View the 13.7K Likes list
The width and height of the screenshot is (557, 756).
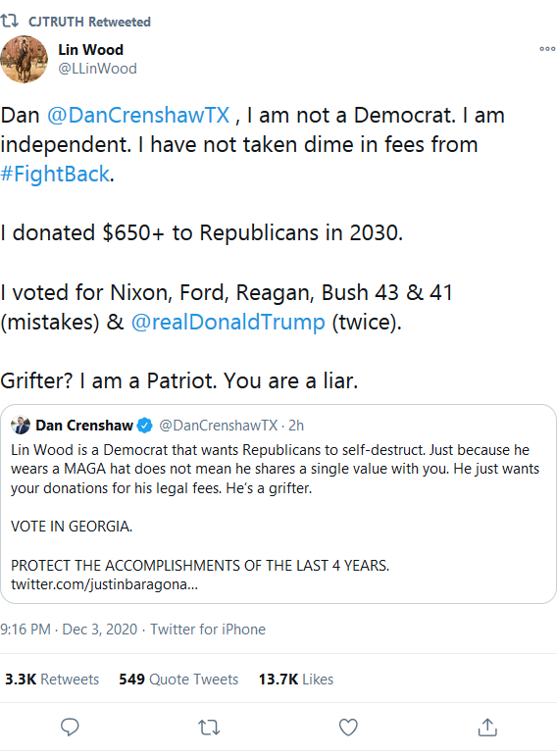296,679
